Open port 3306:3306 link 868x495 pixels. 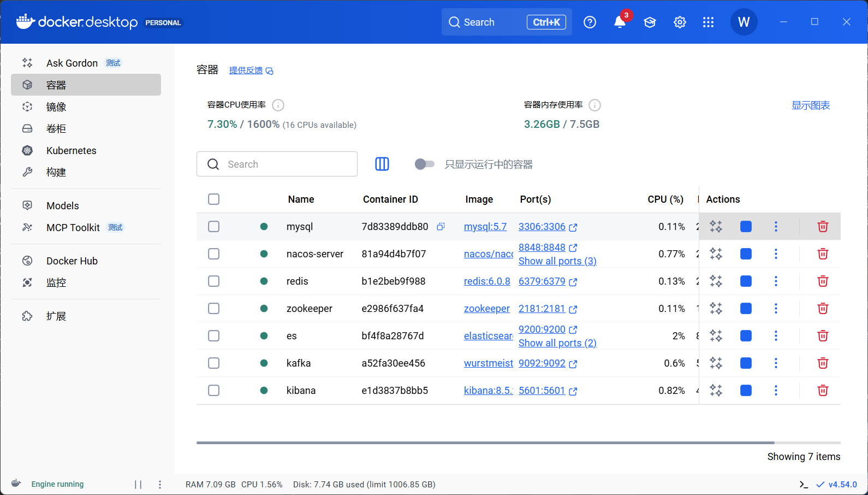pos(548,227)
